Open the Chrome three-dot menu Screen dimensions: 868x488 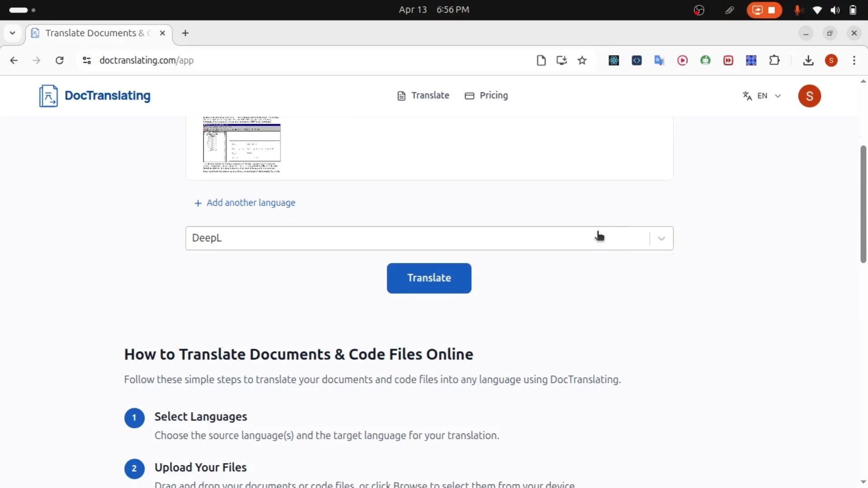854,61
